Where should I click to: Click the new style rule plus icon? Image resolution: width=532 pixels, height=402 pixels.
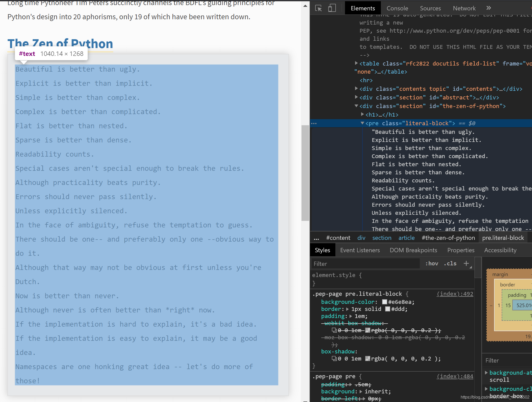pyautogui.click(x=466, y=264)
